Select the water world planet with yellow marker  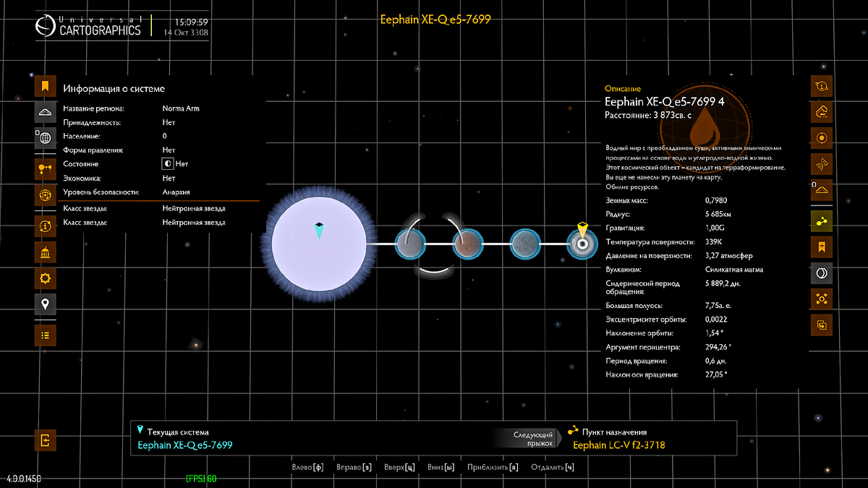pos(582,244)
